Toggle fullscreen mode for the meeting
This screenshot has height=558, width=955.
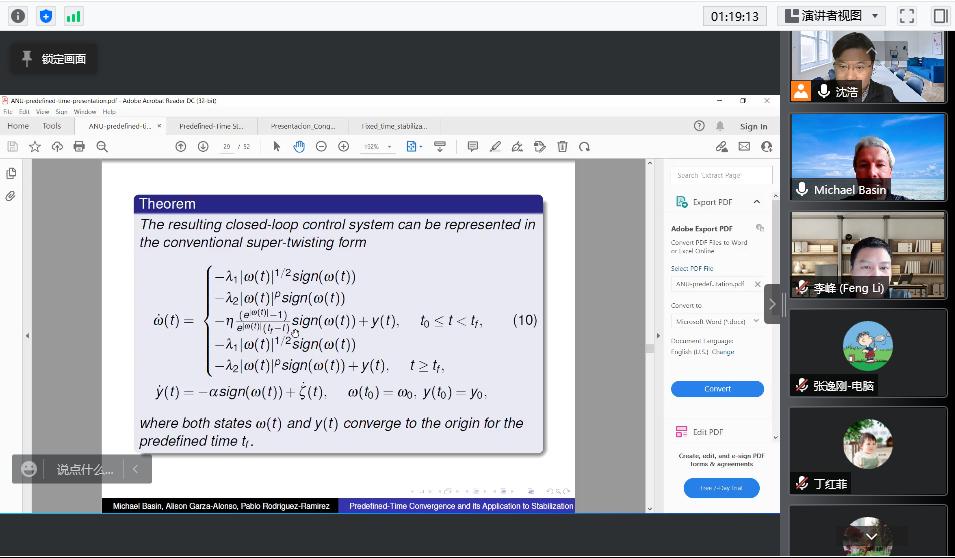907,15
